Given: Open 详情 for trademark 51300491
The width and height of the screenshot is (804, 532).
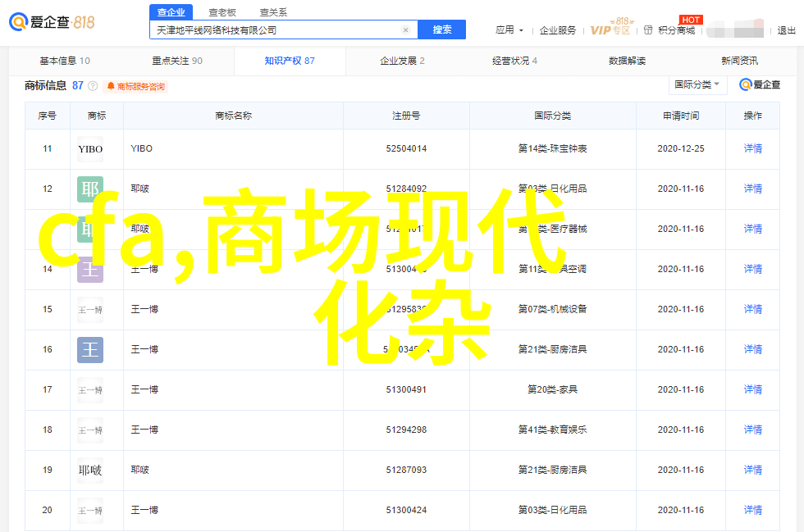Looking at the screenshot, I should coord(753,389).
